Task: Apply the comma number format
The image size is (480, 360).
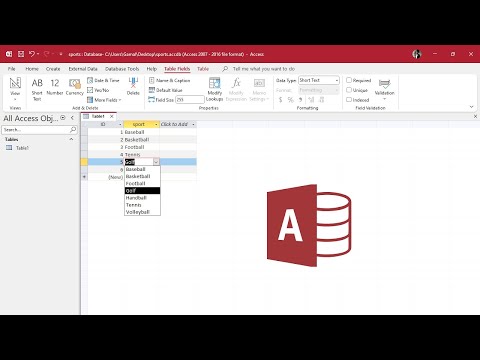Action: (x=301, y=100)
